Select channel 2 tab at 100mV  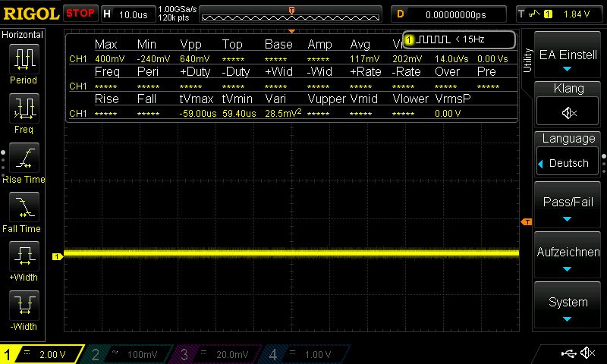tap(126, 354)
